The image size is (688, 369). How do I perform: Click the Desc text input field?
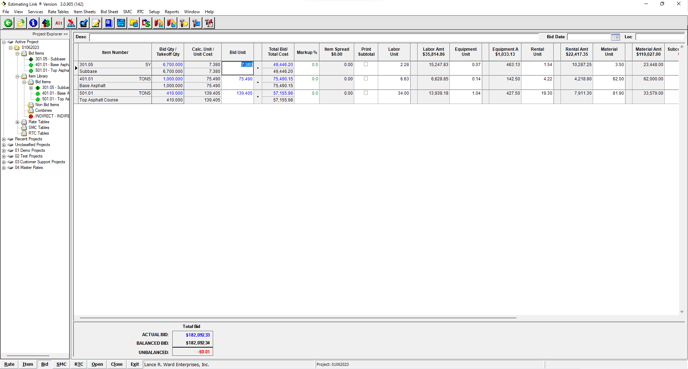pos(314,37)
